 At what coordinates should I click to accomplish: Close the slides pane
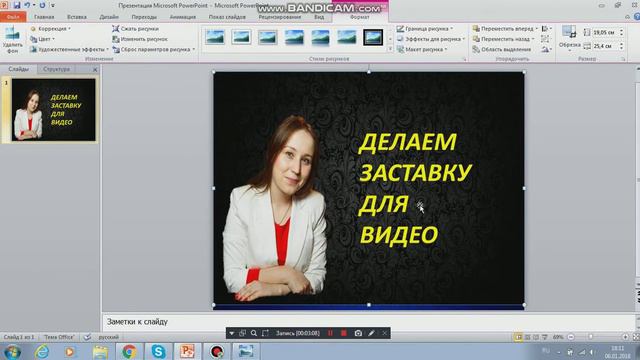click(95, 69)
